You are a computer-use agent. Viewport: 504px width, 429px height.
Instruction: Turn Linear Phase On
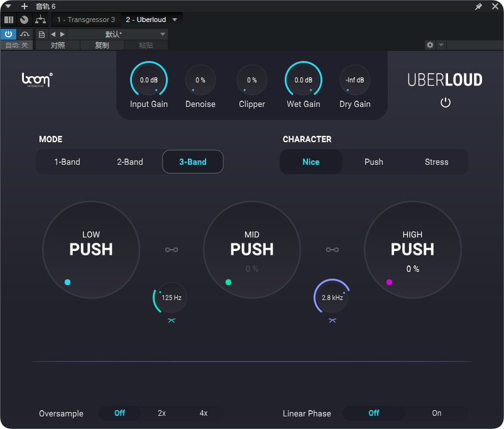point(437,413)
